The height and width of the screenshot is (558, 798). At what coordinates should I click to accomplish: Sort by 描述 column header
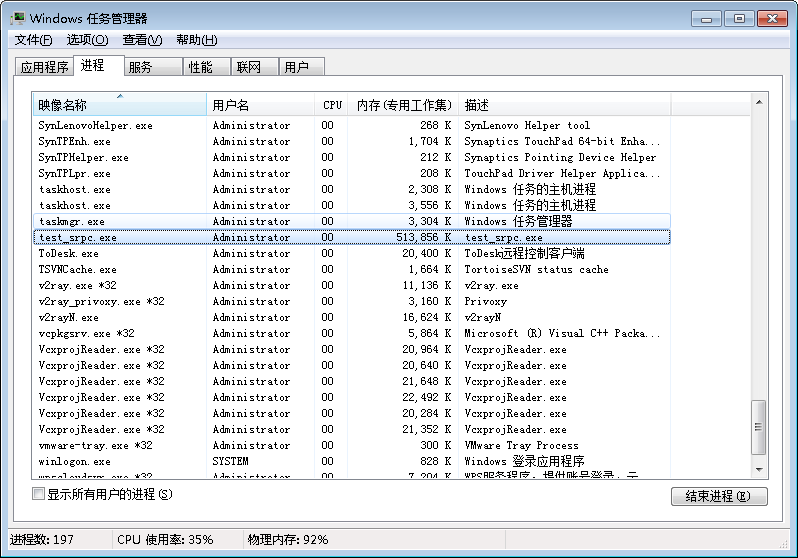(565, 105)
